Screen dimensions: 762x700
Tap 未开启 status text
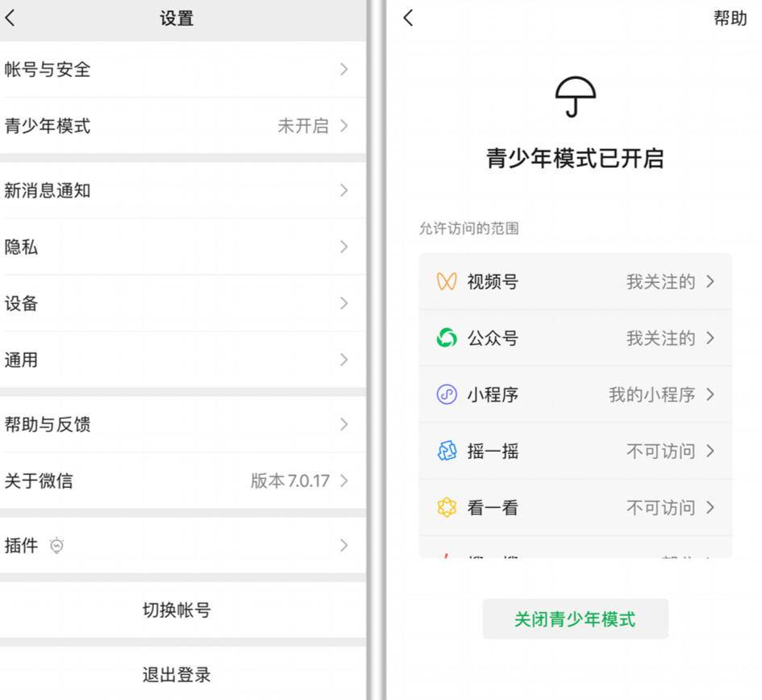click(x=303, y=126)
